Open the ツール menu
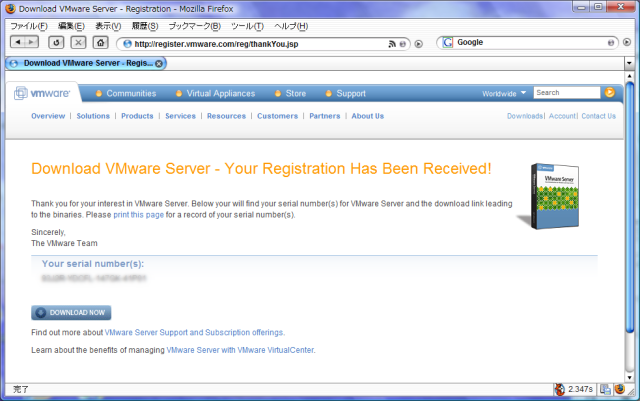 (246, 26)
